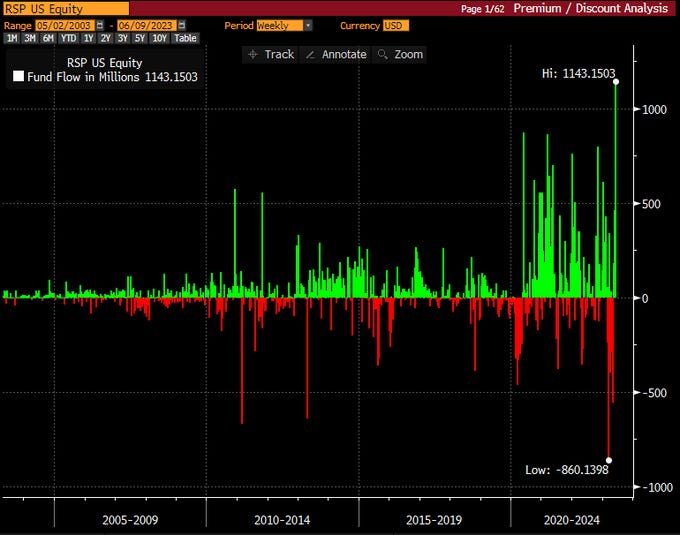Edit the range end date 06/09/2023
Image resolution: width=680 pixels, height=535 pixels.
147,25
